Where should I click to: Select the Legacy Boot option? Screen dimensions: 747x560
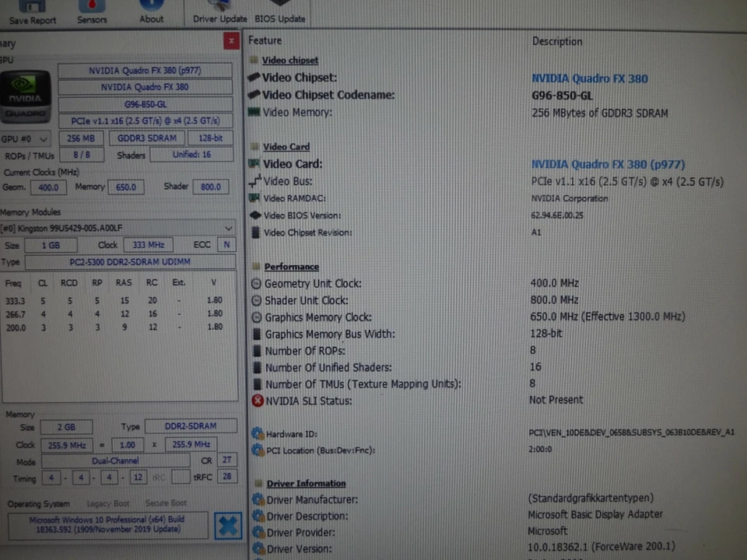(108, 503)
